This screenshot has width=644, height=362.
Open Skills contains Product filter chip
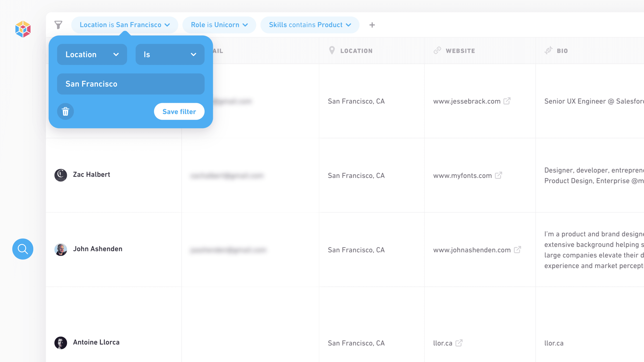click(x=310, y=25)
